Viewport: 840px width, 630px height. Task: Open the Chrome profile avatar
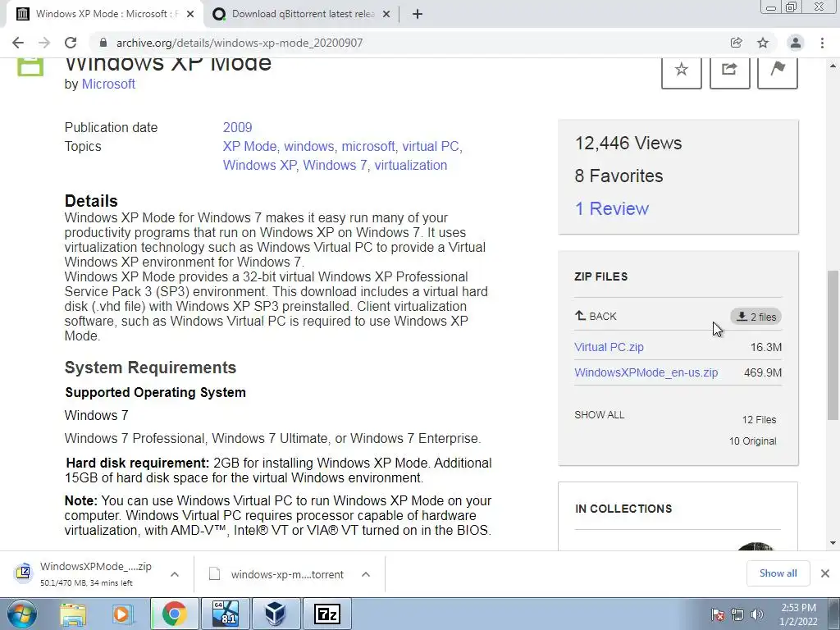(x=796, y=43)
